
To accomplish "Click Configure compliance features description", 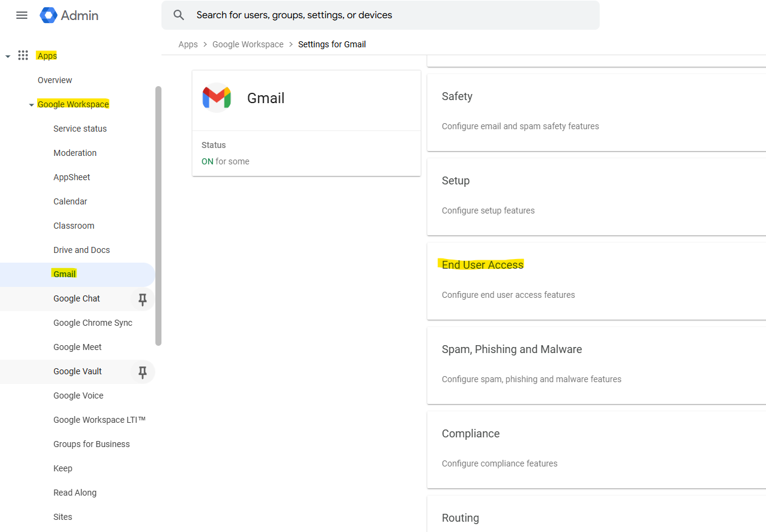I will click(500, 463).
